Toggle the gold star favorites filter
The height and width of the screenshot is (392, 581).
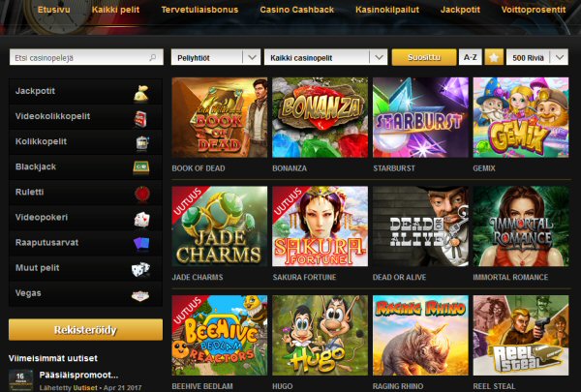[x=494, y=57]
